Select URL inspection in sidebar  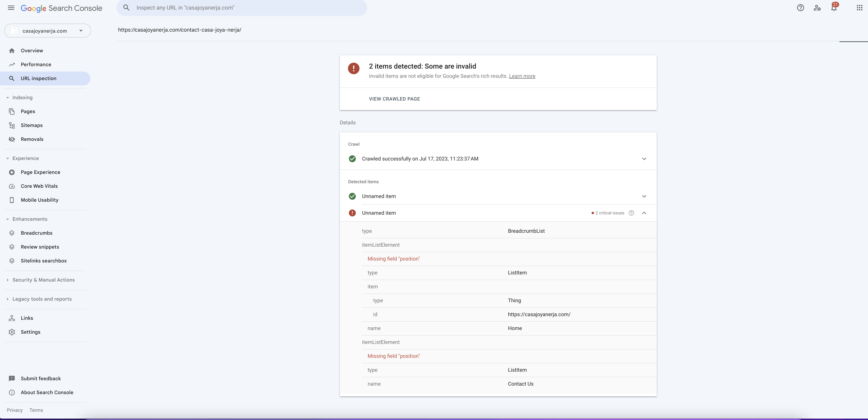click(45, 79)
